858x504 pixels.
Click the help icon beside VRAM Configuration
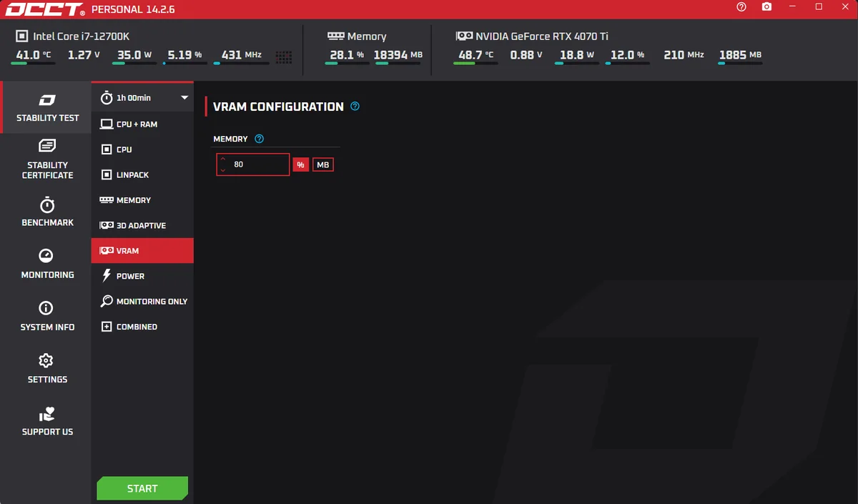coord(355,107)
